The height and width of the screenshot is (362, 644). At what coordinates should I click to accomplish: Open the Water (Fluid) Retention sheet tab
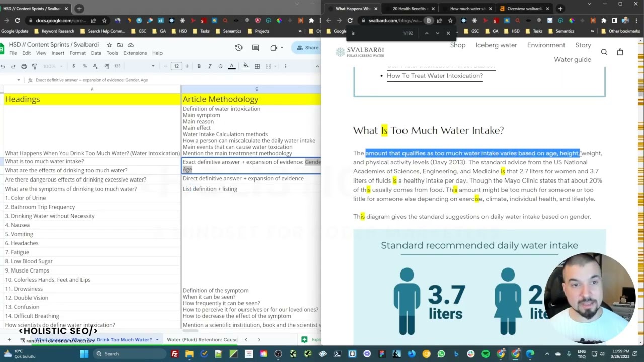point(202,340)
